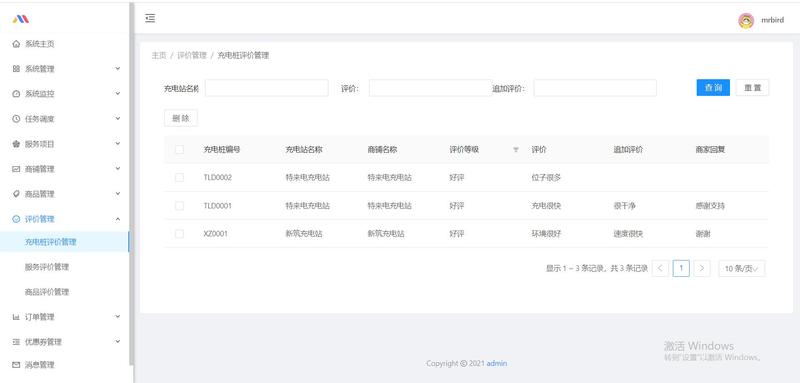The width and height of the screenshot is (800, 383).
Task: Click the 重置 reset button
Action: pos(753,88)
